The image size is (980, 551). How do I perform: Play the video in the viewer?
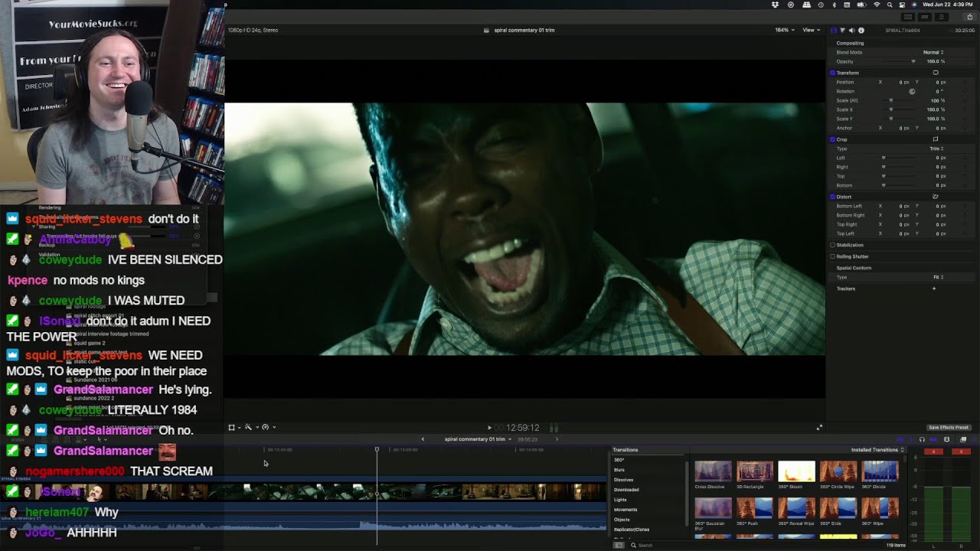(x=489, y=428)
